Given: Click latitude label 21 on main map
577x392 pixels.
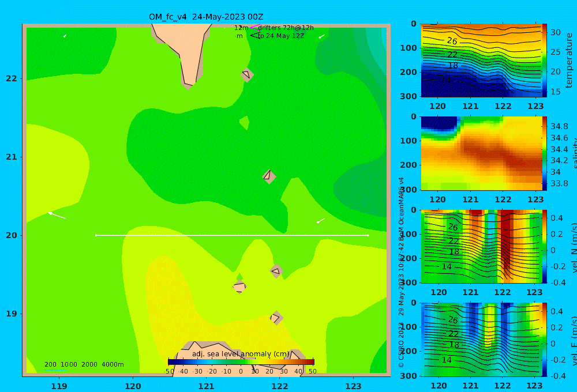Looking at the screenshot, I should tap(12, 157).
